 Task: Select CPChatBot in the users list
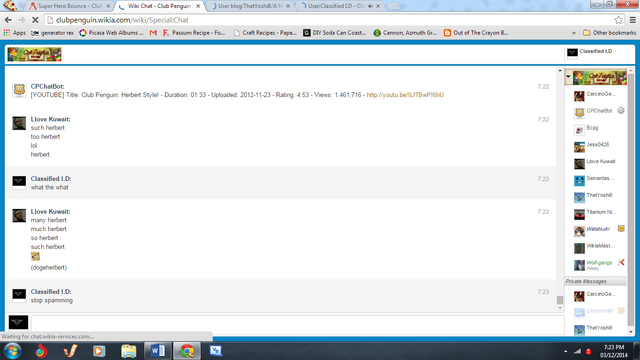[x=593, y=112]
